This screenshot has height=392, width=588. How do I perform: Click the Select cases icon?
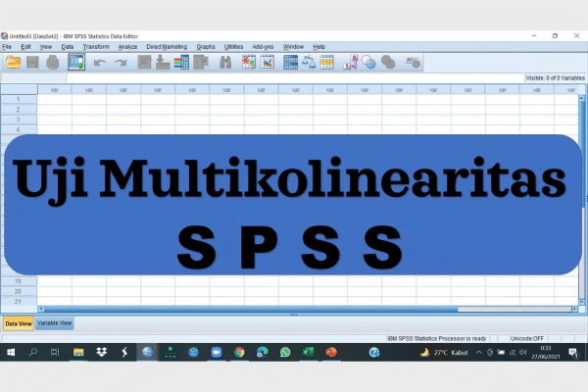[x=326, y=63]
